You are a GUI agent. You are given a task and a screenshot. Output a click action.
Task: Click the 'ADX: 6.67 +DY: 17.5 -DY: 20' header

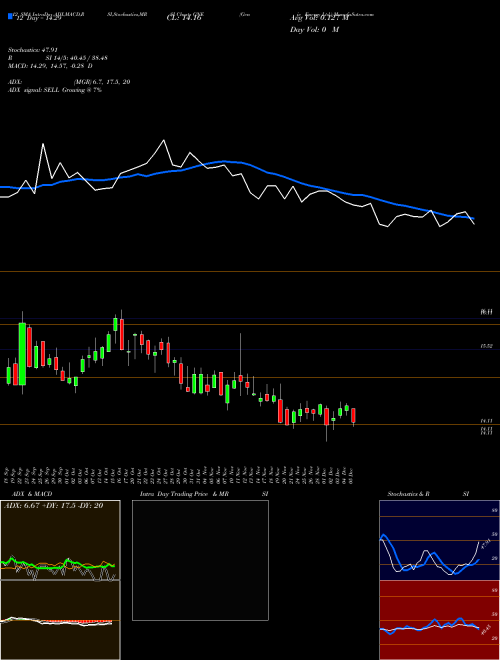53,506
